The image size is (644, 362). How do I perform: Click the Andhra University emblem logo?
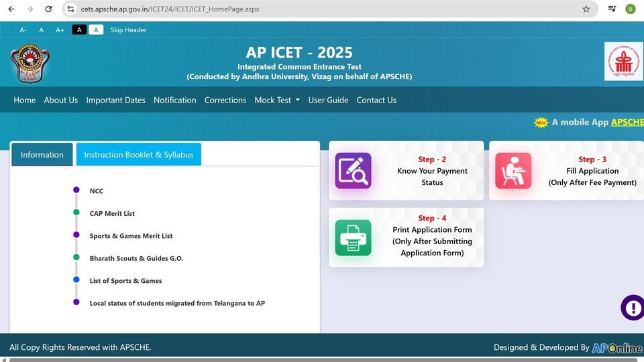pos(30,63)
